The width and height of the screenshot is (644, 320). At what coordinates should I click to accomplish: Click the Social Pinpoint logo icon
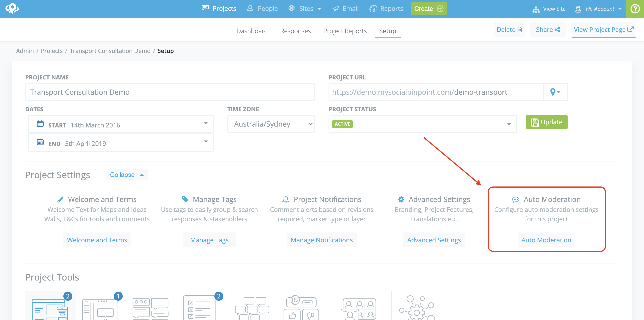[12, 9]
